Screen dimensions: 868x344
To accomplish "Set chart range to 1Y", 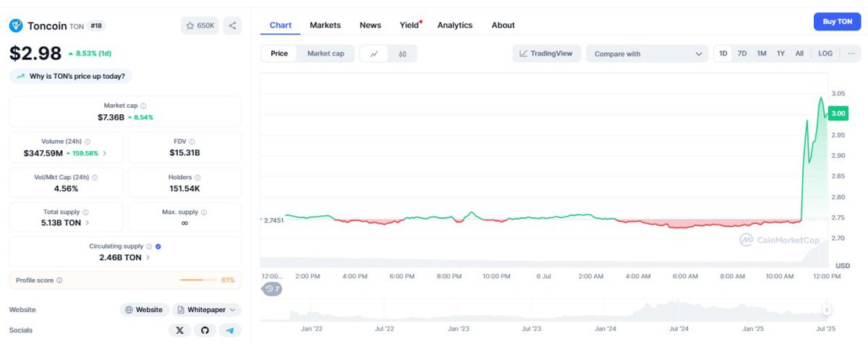I will pos(780,53).
